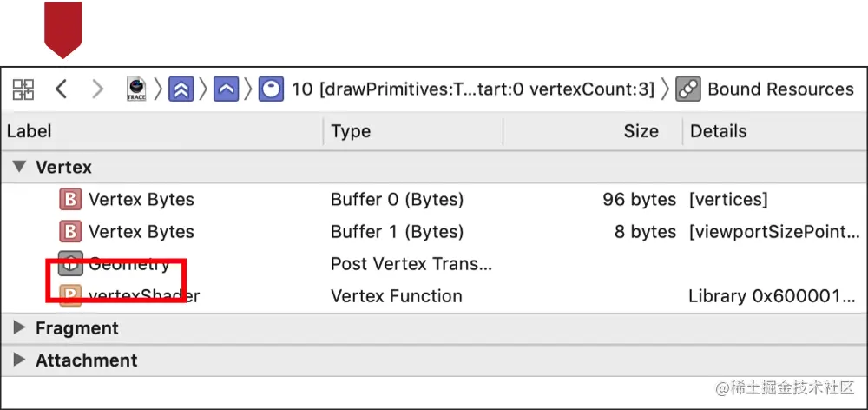Sort by the Size column header
The height and width of the screenshot is (410, 868).
641,131
